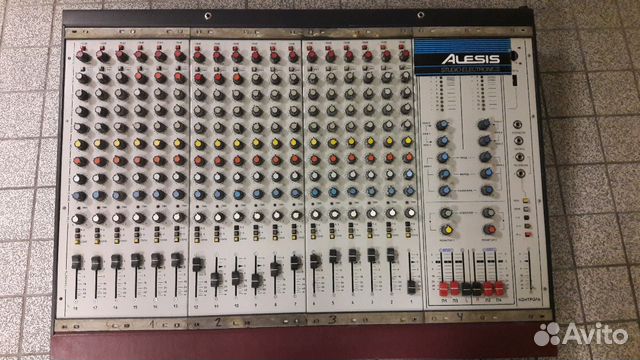Click channel 1 yellow knob
Image resolution: width=640 pixels, height=360 pixels.
tap(407, 141)
